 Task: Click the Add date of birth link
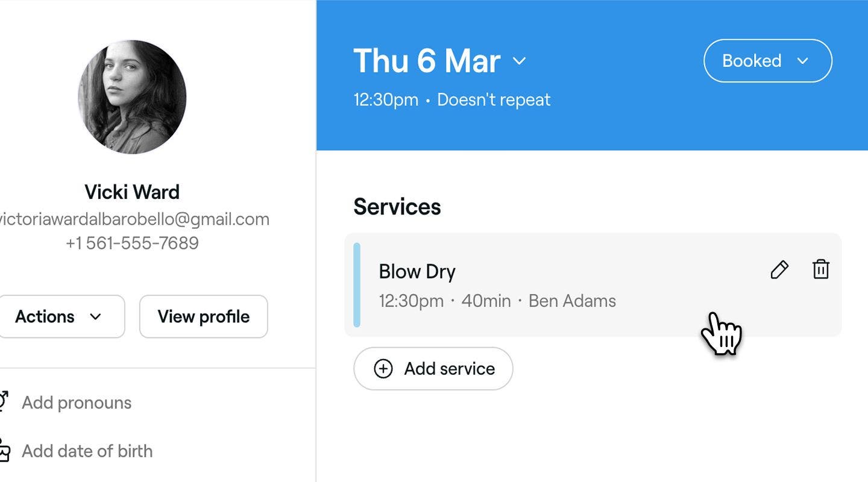coord(87,451)
